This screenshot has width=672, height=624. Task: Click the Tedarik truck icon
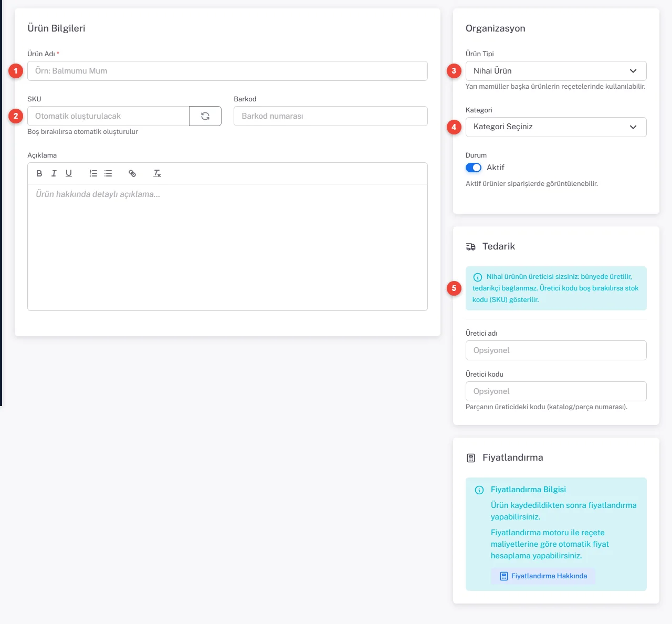(471, 247)
